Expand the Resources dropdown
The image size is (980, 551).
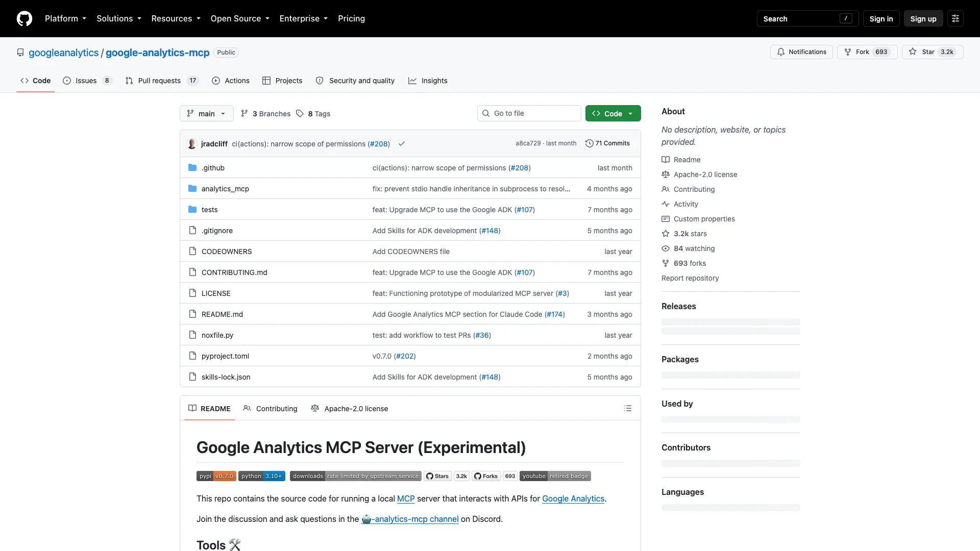176,18
